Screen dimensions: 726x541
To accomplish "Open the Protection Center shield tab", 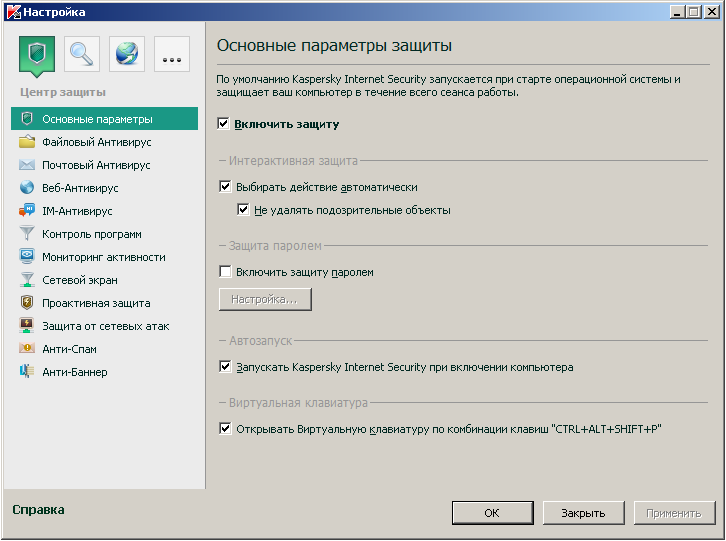I will [37, 55].
